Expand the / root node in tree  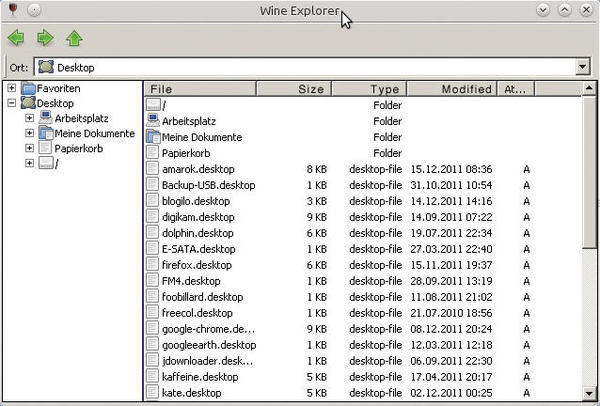29,163
